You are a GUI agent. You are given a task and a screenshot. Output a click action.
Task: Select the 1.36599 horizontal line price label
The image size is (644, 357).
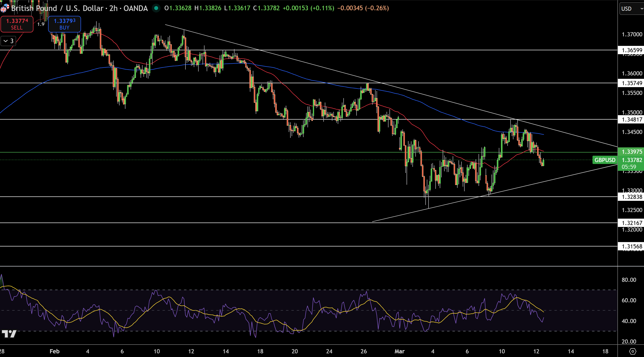click(631, 50)
